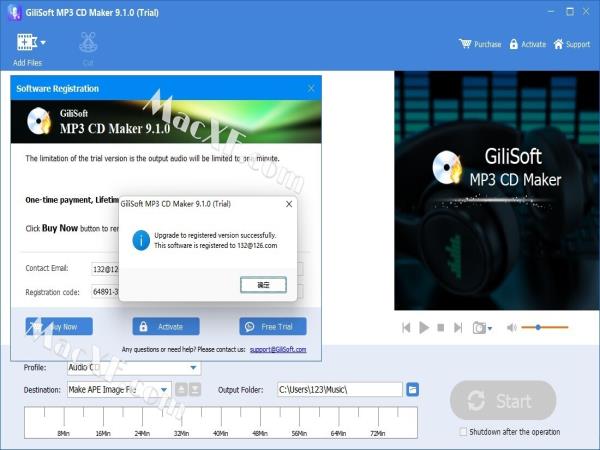
Task: Skip to previous track in player
Action: [407, 327]
